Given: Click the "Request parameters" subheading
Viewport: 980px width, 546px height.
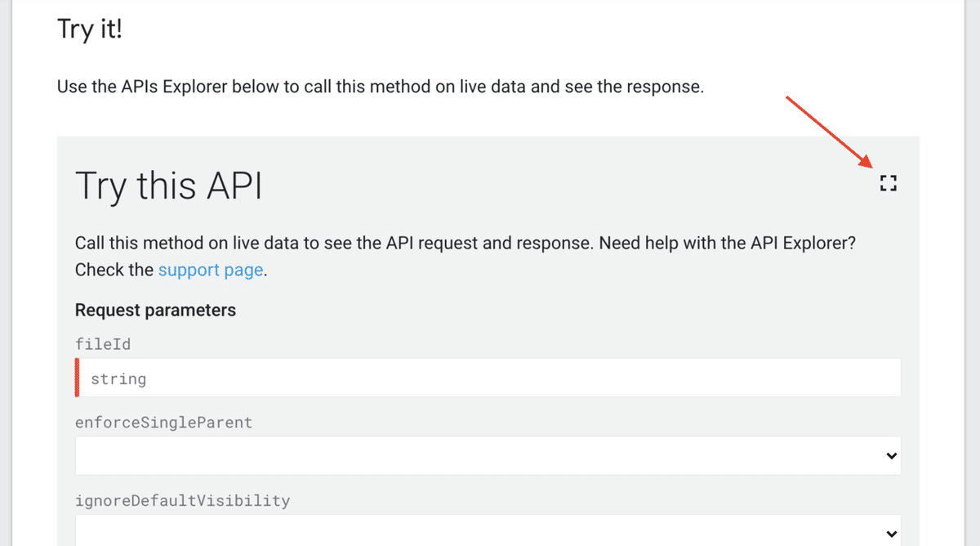Looking at the screenshot, I should pyautogui.click(x=155, y=311).
